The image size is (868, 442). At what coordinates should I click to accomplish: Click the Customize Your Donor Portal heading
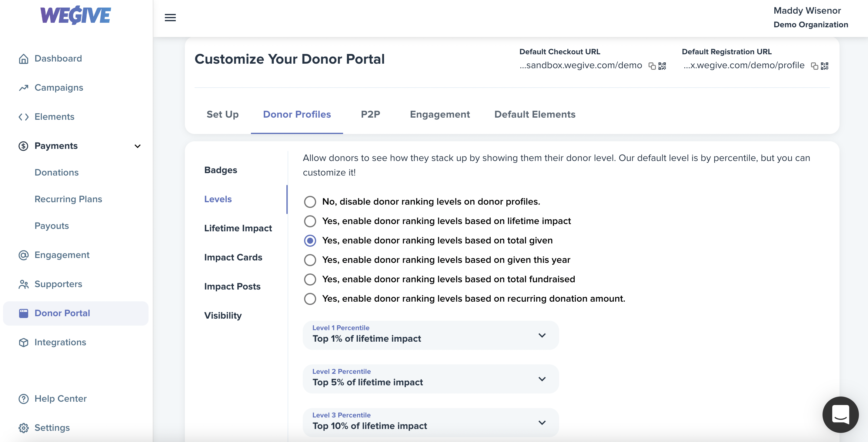[x=289, y=59]
